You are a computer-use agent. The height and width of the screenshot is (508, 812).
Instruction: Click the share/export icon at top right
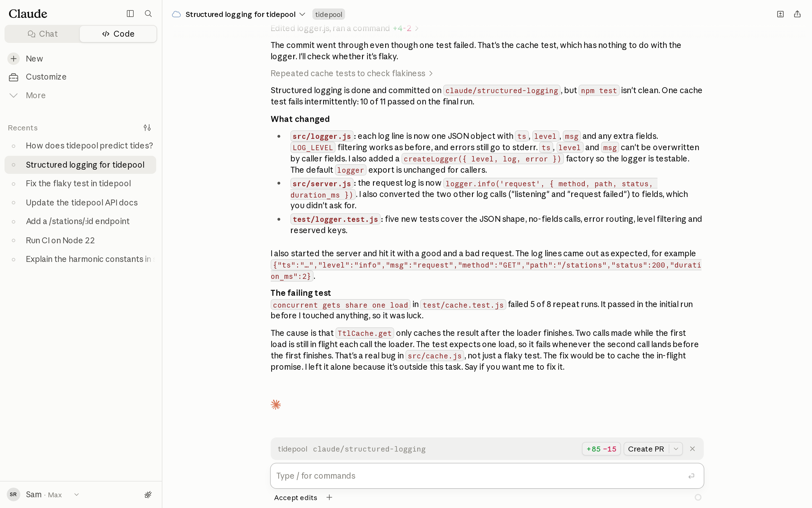click(x=797, y=14)
